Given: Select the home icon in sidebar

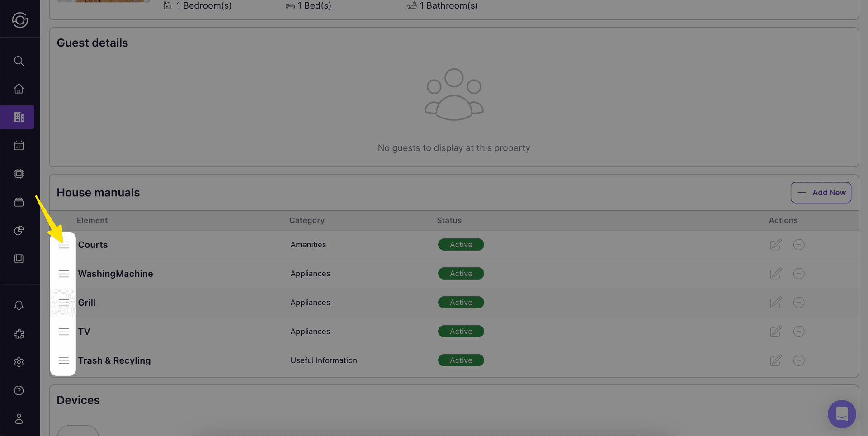Looking at the screenshot, I should [19, 89].
